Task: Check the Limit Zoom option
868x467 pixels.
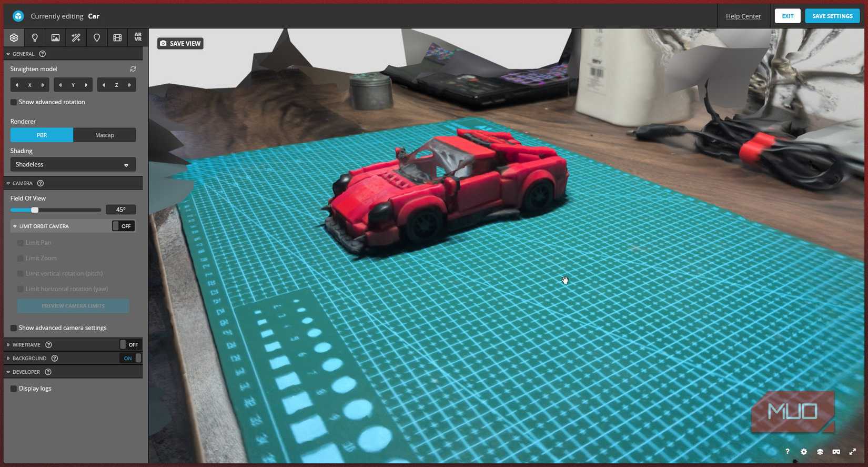Action: [20, 259]
